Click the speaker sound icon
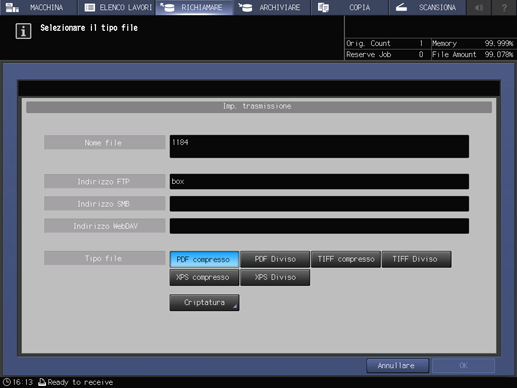The height and width of the screenshot is (388, 517). coord(479,7)
